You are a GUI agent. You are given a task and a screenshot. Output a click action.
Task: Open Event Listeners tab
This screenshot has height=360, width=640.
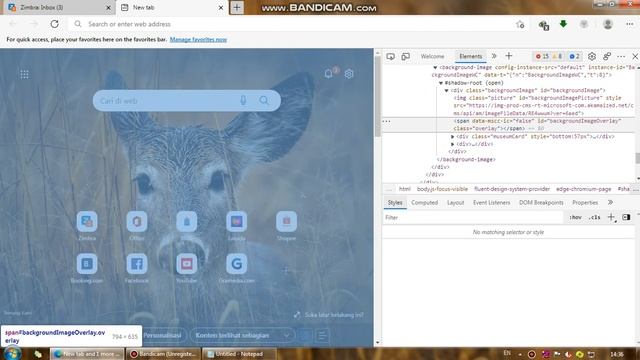491,202
